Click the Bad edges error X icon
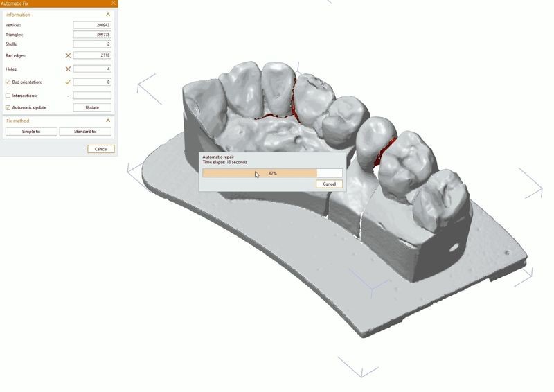Viewport: 554px width, 392px height. pos(68,55)
